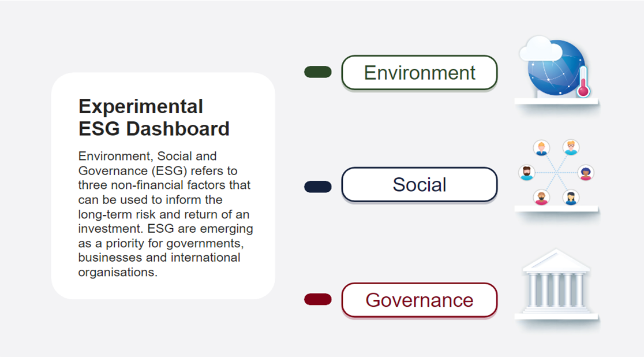
Task: Select the blond avatar wearing glasses
Action: pyautogui.click(x=571, y=148)
